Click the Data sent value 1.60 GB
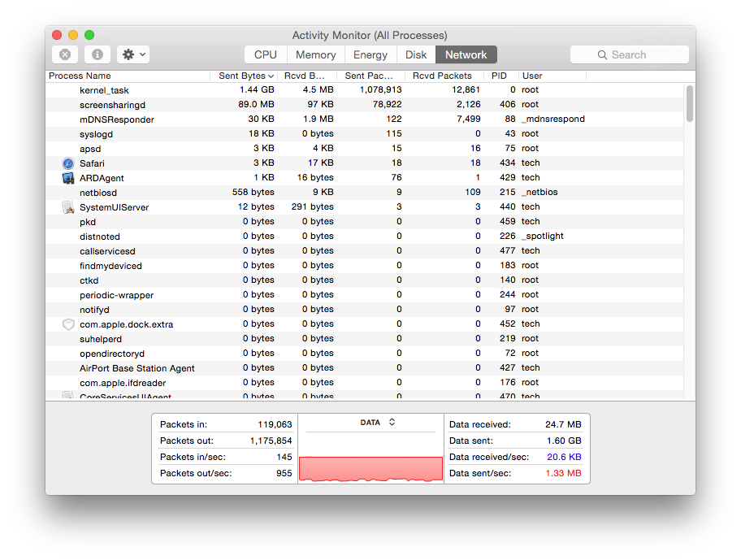Image resolution: width=741 pixels, height=560 pixels. pos(564,441)
